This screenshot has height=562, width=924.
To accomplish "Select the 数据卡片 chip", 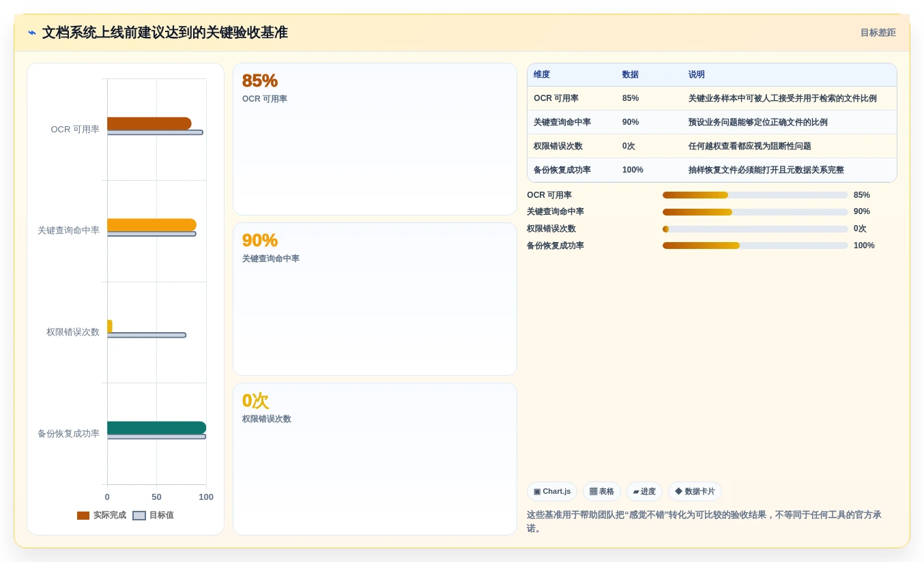I will point(695,492).
